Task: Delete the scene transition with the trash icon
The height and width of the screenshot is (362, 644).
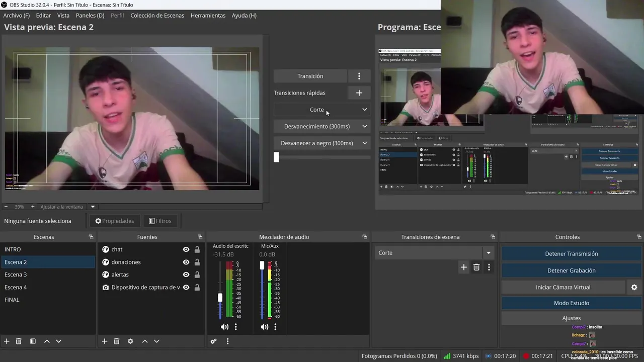Action: tap(476, 267)
